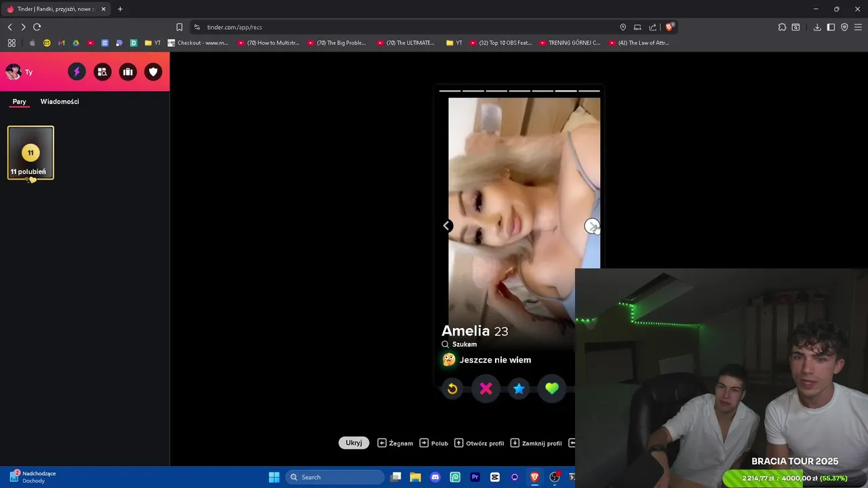Open the Checkout bookmark

tap(198, 43)
